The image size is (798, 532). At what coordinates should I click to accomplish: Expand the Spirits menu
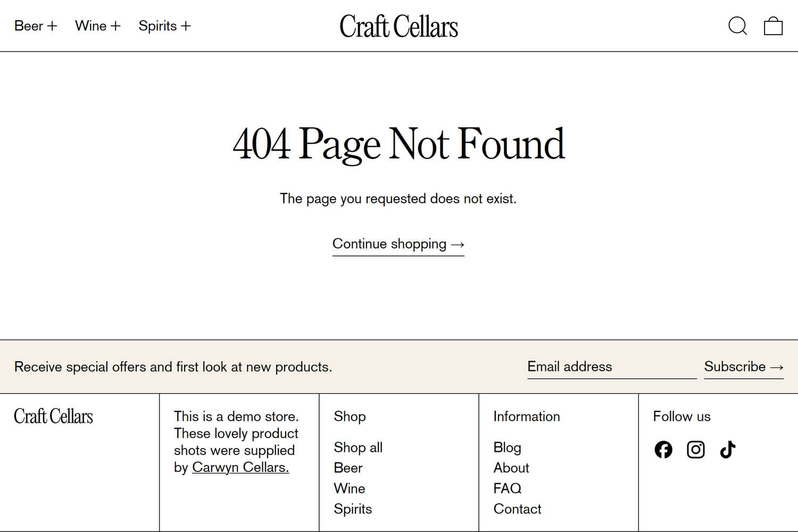(x=164, y=26)
